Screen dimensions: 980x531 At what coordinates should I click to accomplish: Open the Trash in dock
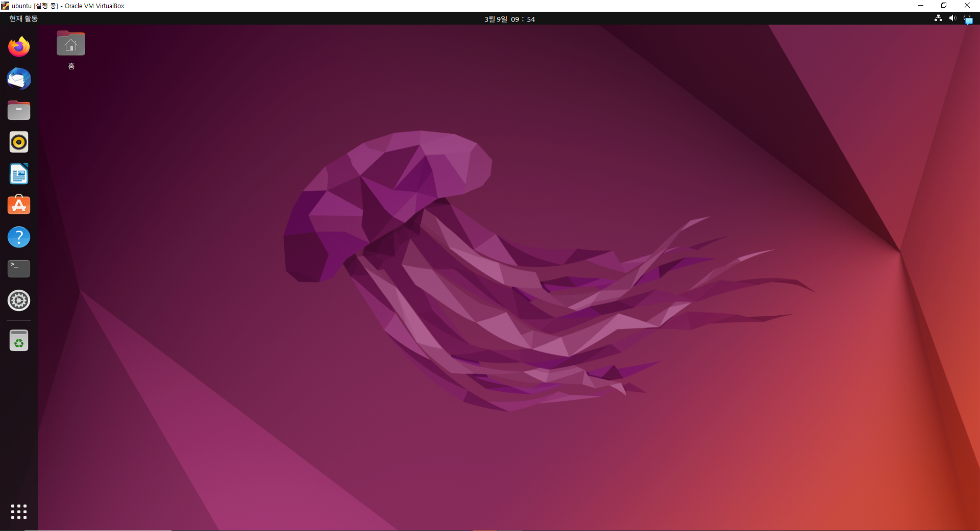19,340
